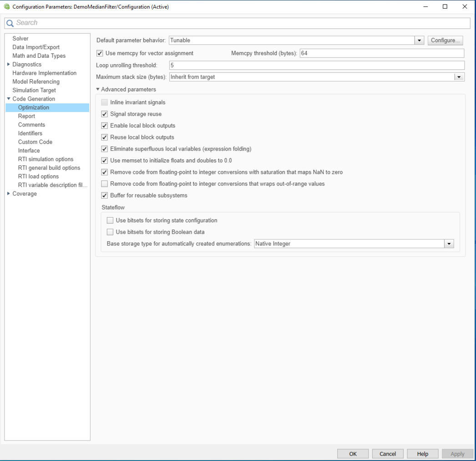Image resolution: width=476 pixels, height=461 pixels.
Task: Select RTI simulation options item
Action: [x=46, y=159]
